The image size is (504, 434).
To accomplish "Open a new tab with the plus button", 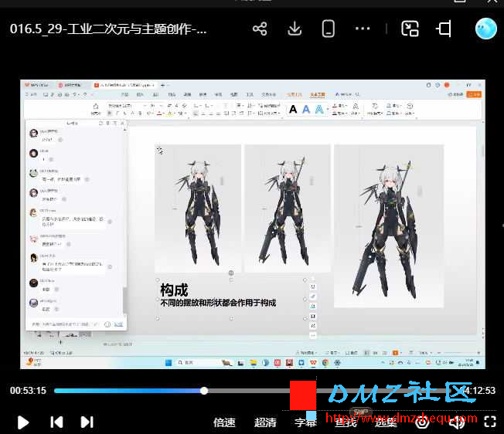I will coord(162,85).
